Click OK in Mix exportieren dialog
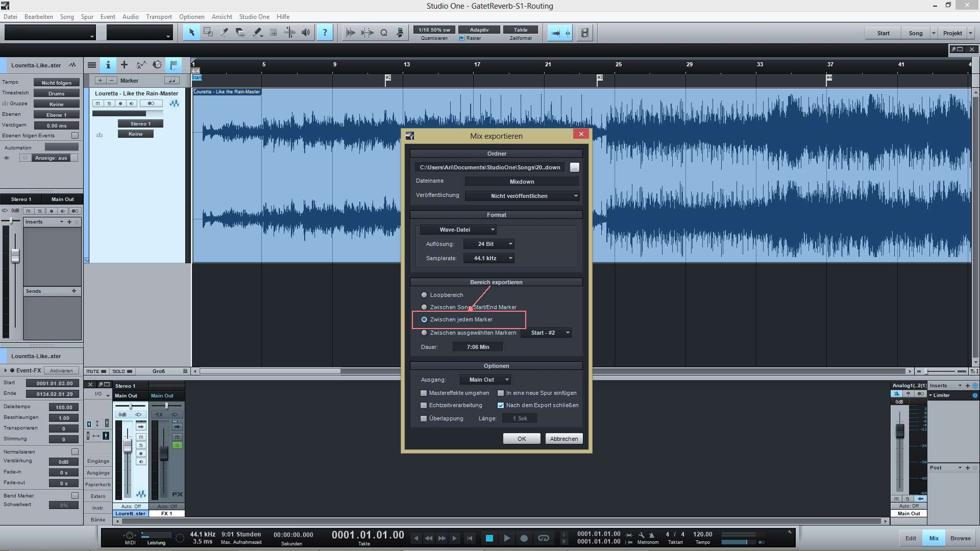 522,439
